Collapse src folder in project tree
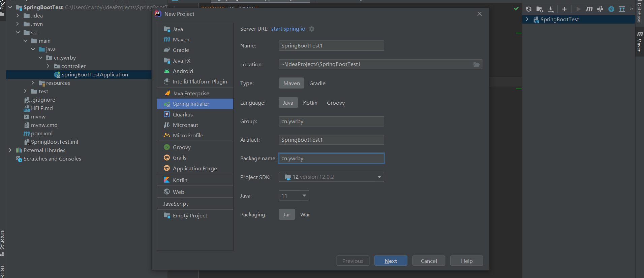Viewport: 644px width, 278px height. 18,32
